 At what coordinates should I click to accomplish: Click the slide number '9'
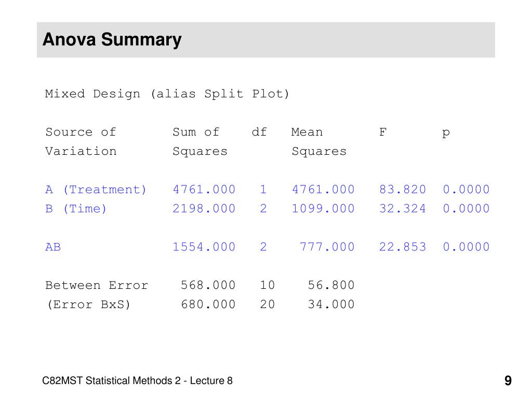(508, 381)
